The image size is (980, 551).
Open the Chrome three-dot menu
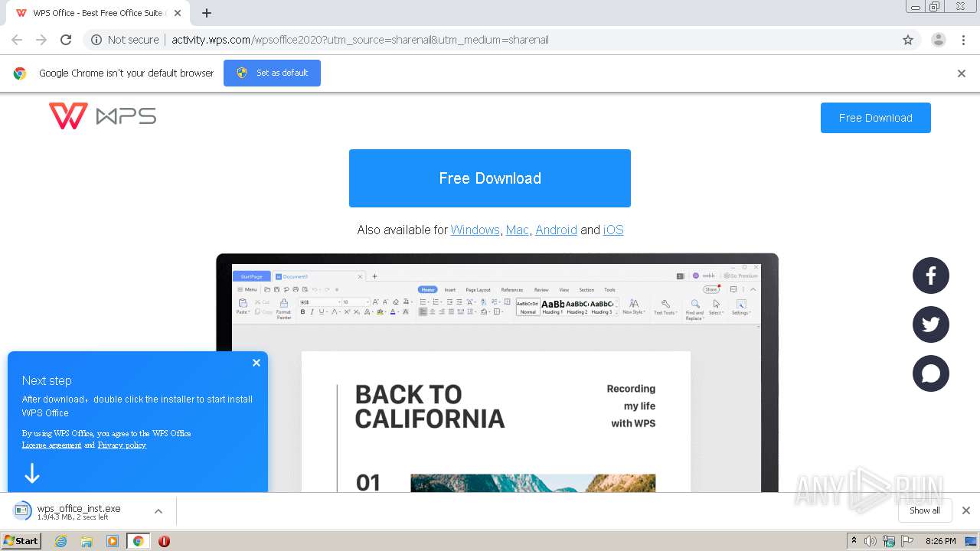pyautogui.click(x=963, y=40)
